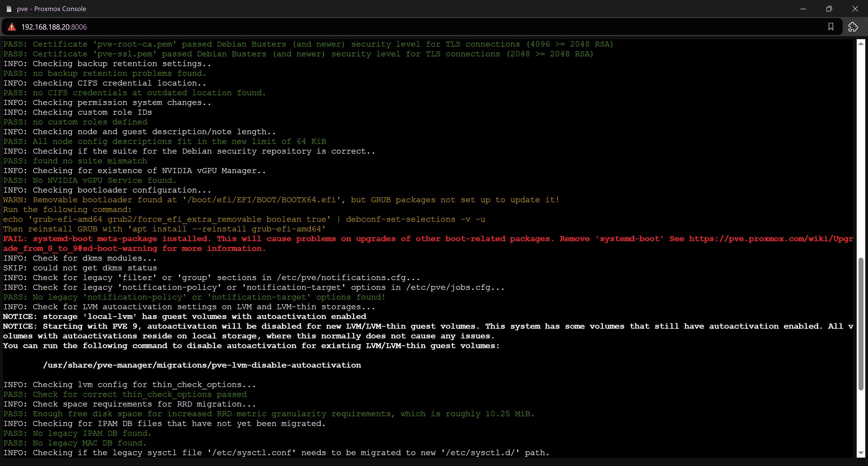Viewport: 868px width, 466px height.
Task: Click the PASS: Enough free disk space line
Action: point(269,414)
